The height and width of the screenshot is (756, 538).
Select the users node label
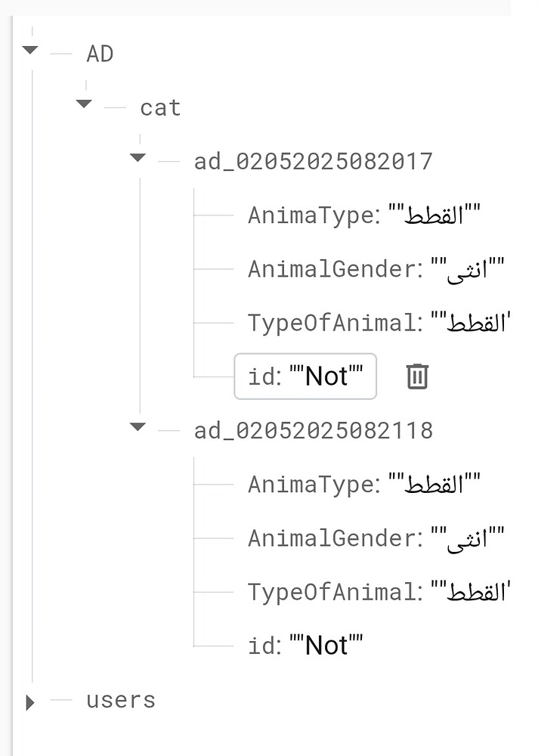tap(121, 700)
